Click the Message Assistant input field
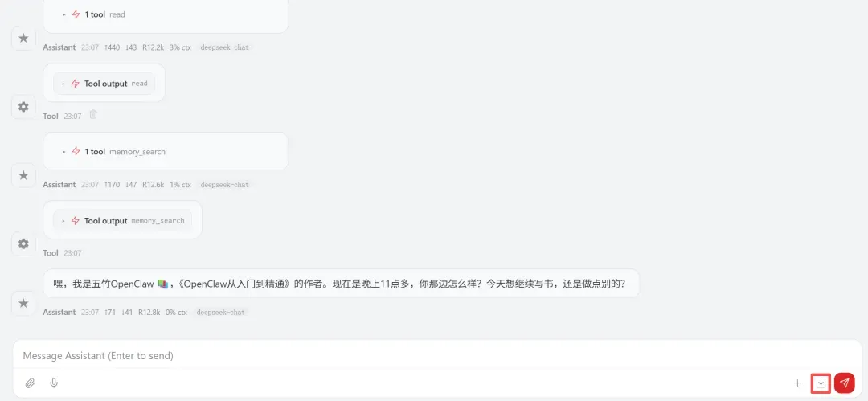 [436, 355]
